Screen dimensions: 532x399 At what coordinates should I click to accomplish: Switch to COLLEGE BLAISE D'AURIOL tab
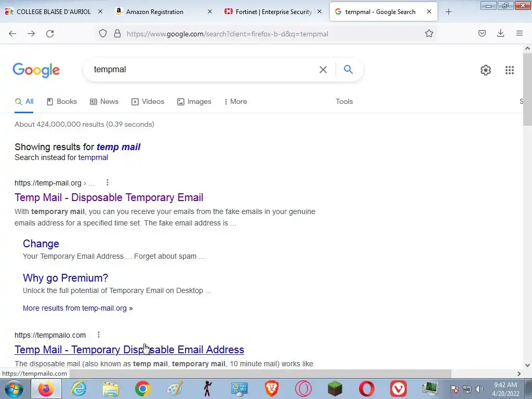click(x=54, y=12)
